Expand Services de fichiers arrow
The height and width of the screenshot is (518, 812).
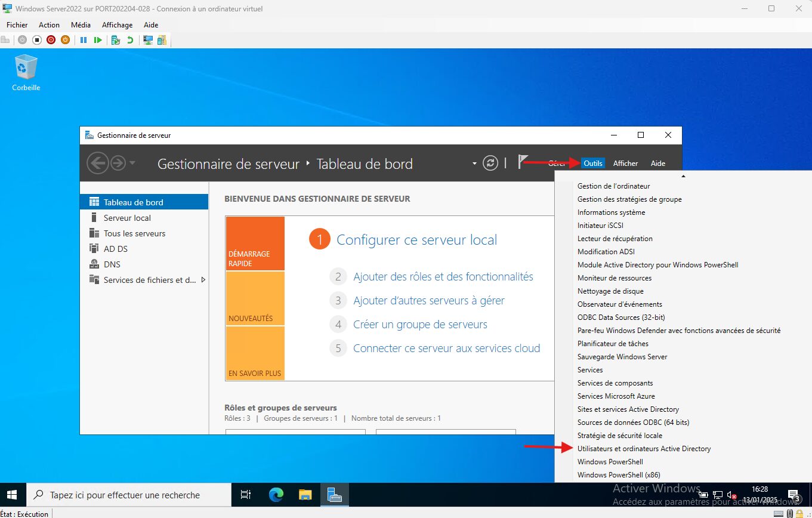coord(203,280)
